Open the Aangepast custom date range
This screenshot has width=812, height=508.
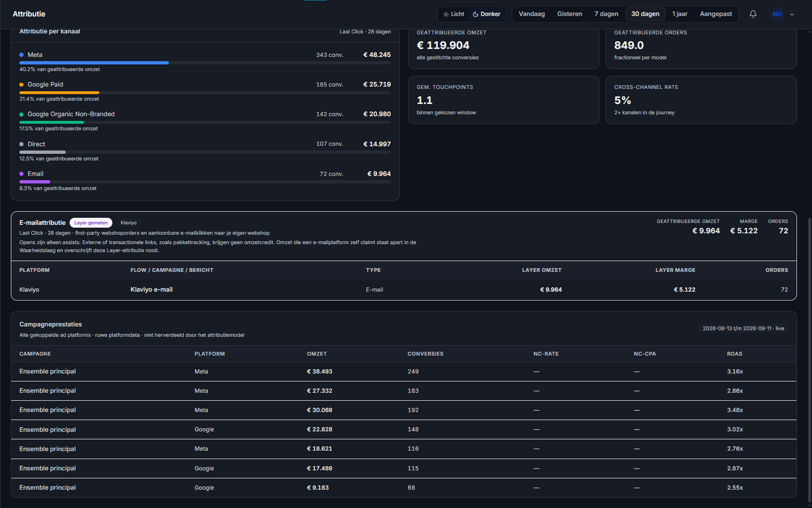pyautogui.click(x=716, y=14)
